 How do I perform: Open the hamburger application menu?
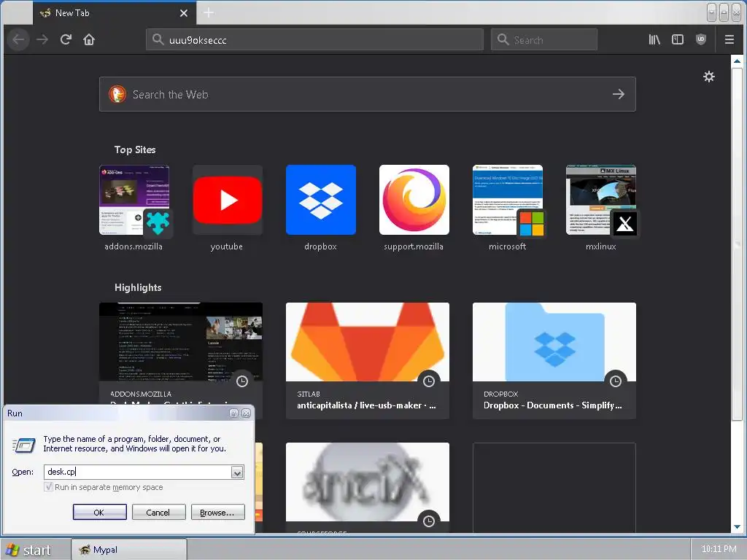coord(729,39)
